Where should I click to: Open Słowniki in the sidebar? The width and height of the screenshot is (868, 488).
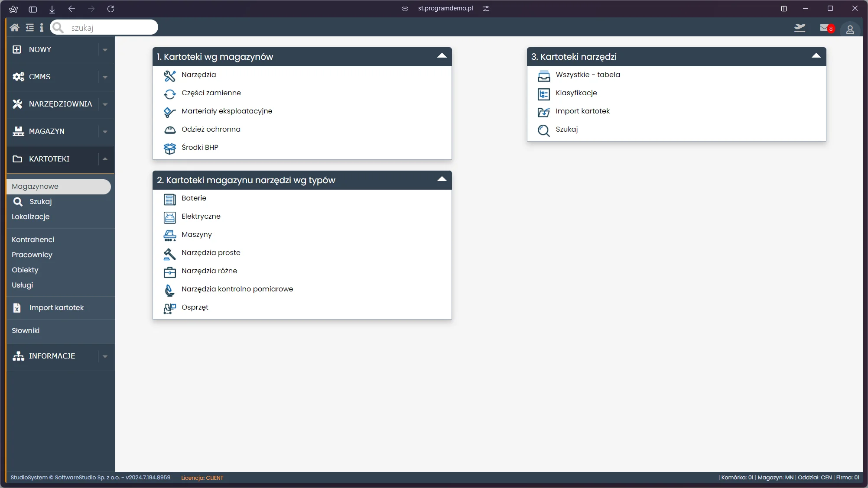click(26, 331)
